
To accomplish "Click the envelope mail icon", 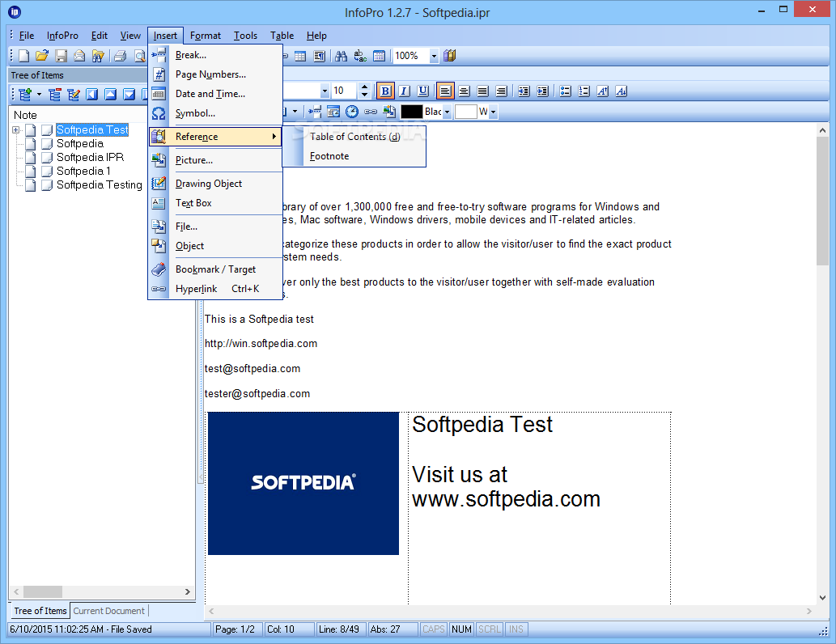I will pyautogui.click(x=79, y=56).
